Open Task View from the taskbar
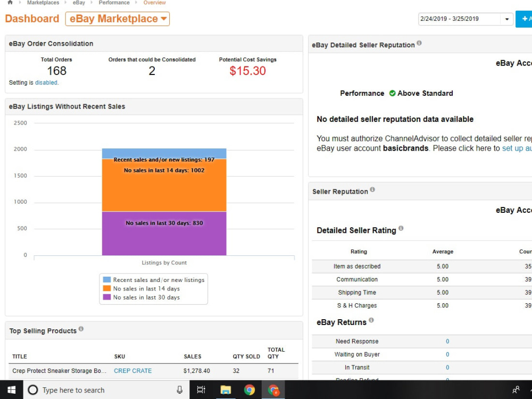 click(x=201, y=390)
